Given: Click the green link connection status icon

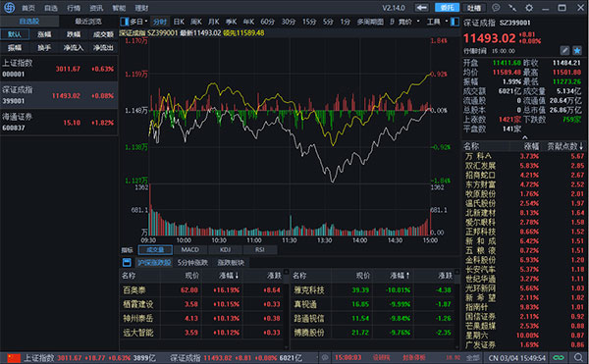Looking at the screenshot, I should [559, 357].
